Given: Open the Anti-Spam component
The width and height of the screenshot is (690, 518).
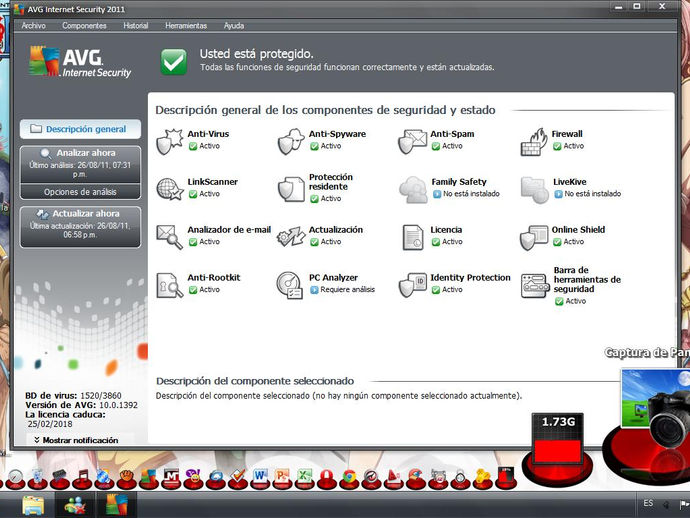Looking at the screenshot, I should coord(436,141).
